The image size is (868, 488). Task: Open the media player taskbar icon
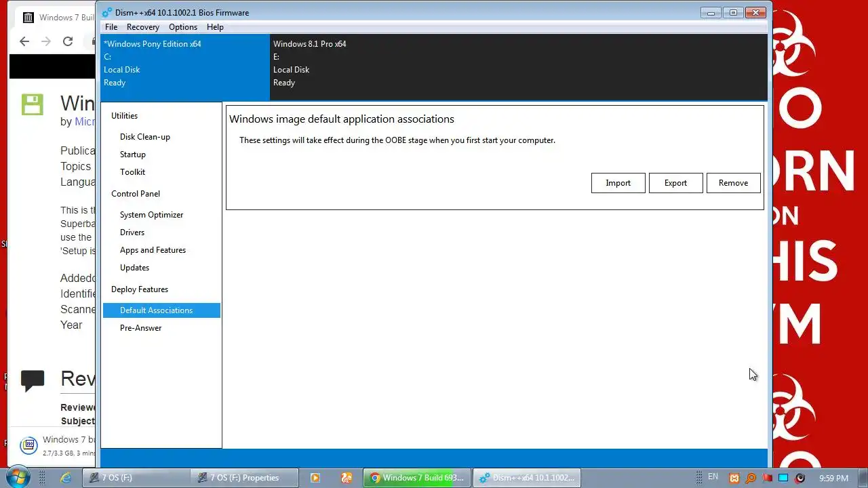tap(315, 478)
